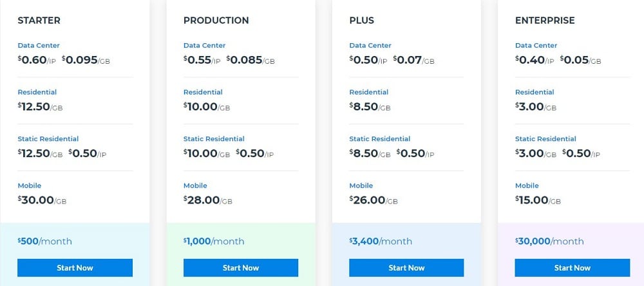The image size is (644, 286).
Task: Click Start Now under the Enterprise plan
Action: 572,267
